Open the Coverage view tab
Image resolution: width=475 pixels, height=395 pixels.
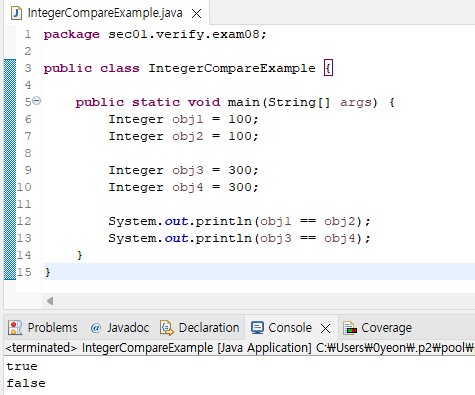[378, 328]
